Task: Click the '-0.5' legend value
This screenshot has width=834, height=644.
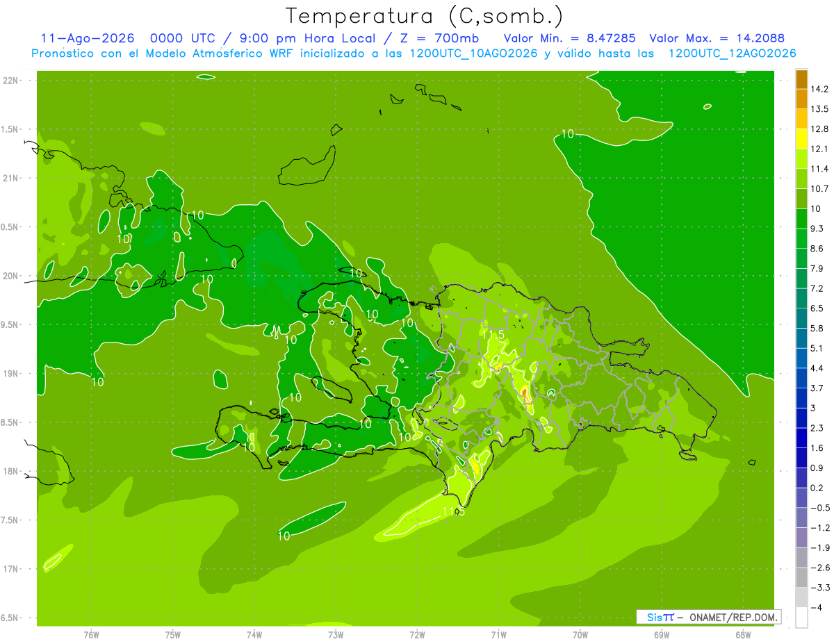Action: [819, 508]
